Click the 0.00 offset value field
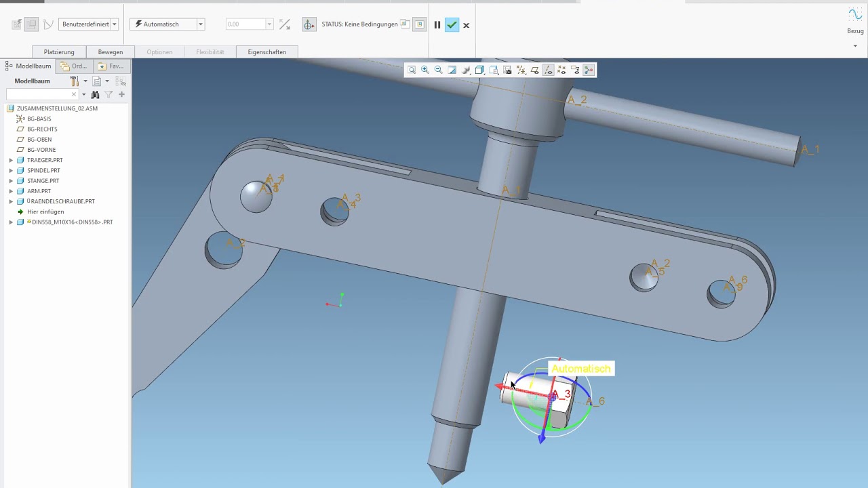The height and width of the screenshot is (488, 868). click(x=245, y=24)
